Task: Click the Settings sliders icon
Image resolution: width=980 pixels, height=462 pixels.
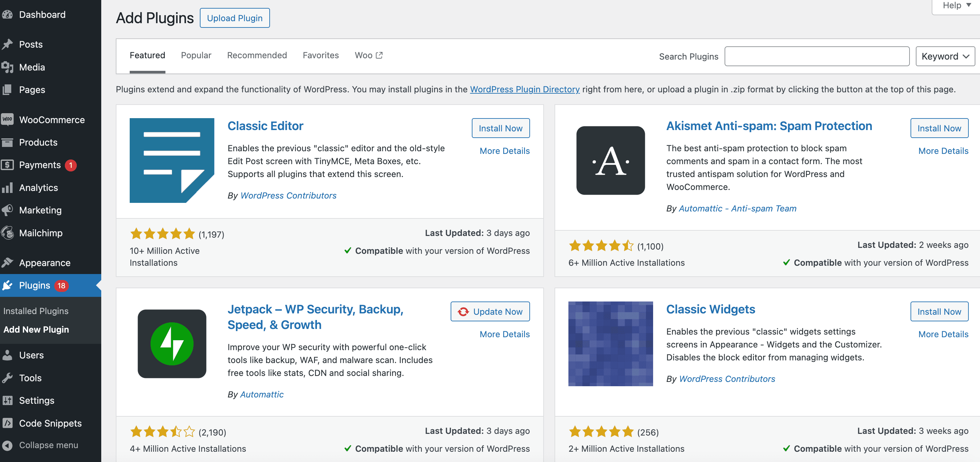Action: 7,400
